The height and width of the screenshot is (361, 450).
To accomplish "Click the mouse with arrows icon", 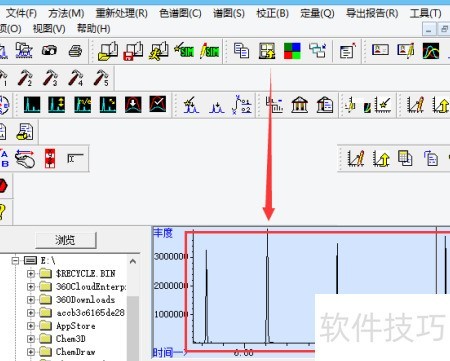I will (25, 159).
